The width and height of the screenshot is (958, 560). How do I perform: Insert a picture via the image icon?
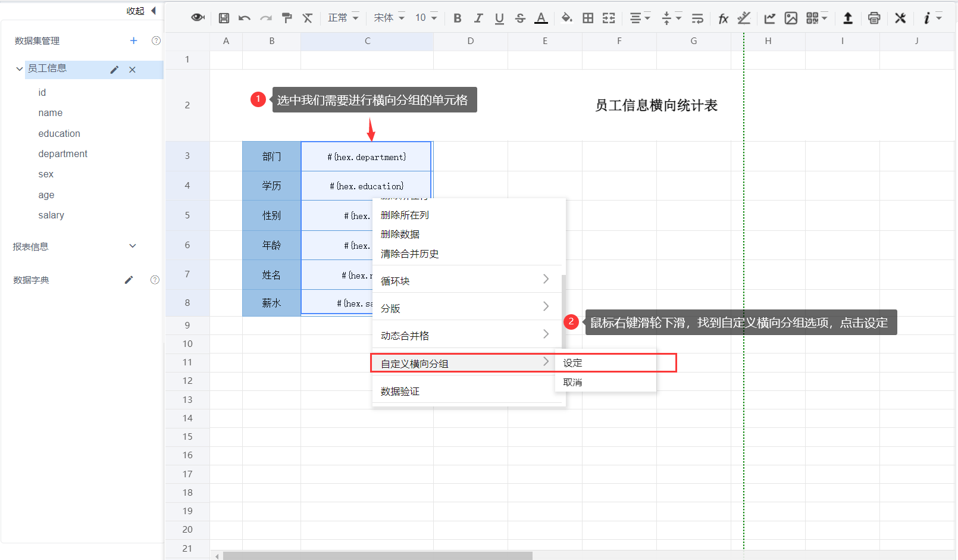click(x=791, y=18)
